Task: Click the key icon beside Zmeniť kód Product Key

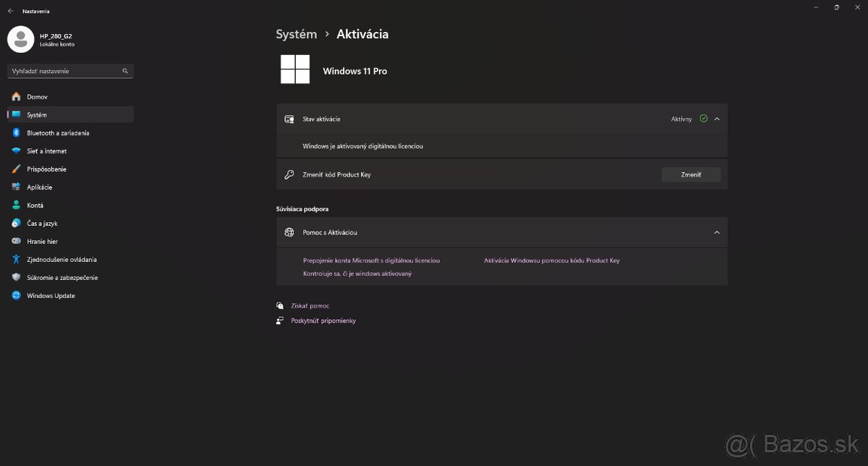Action: click(x=289, y=174)
